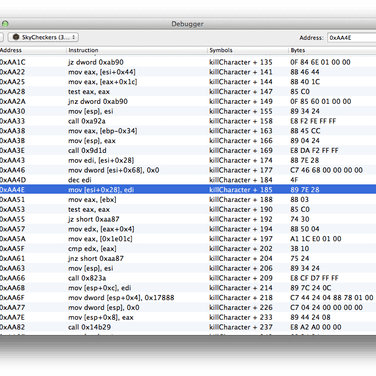Select row 'mov eax, [ebp-0x34]'
The width and height of the screenshot is (376, 376).
[x=188, y=131]
